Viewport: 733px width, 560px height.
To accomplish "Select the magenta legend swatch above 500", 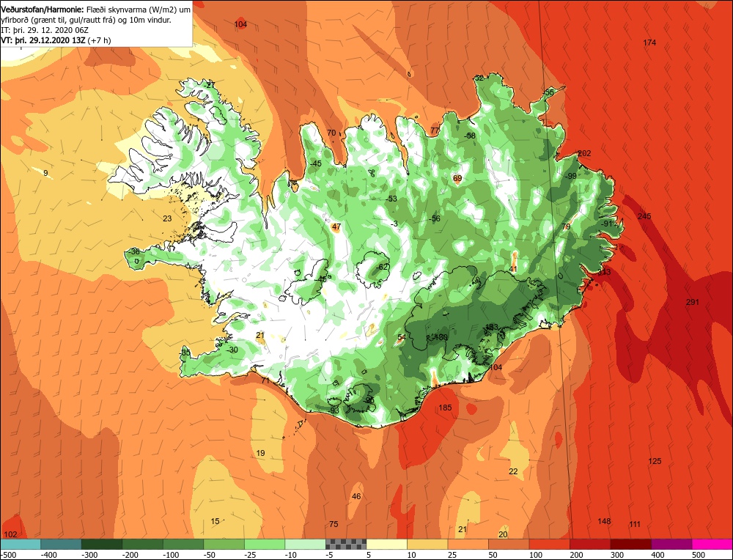I will 712,544.
